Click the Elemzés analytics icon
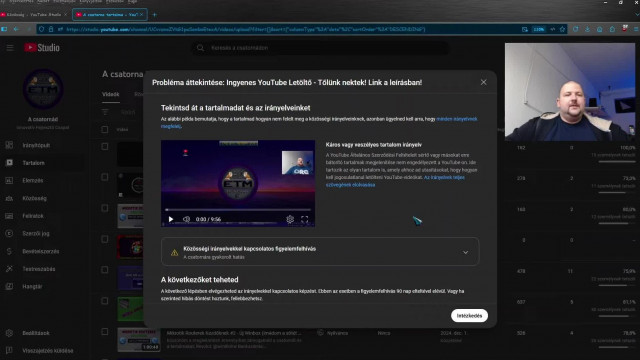The image size is (640, 360). [9, 180]
